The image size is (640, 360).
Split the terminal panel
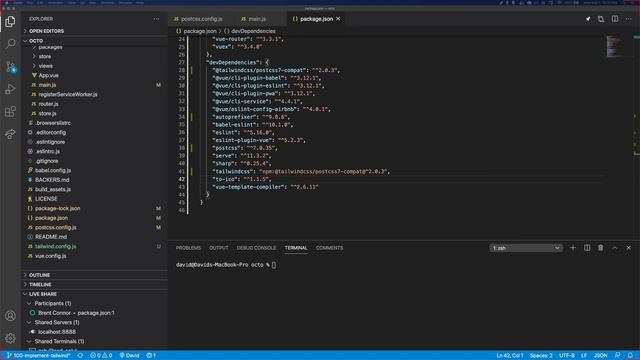click(587, 248)
